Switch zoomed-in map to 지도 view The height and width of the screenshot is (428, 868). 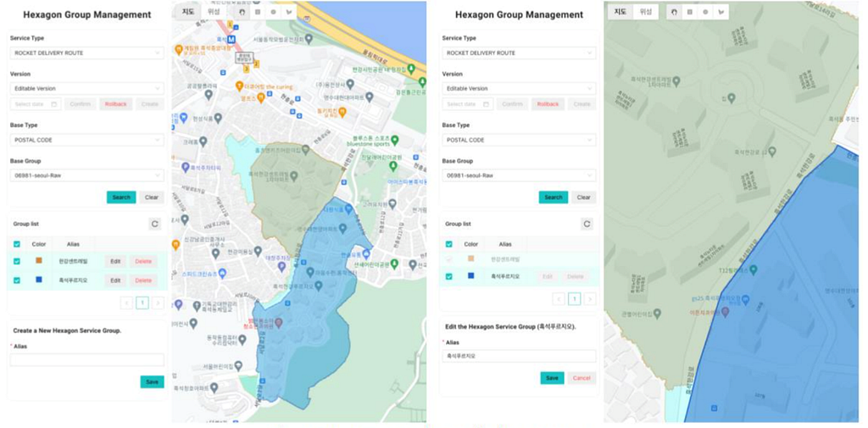620,12
